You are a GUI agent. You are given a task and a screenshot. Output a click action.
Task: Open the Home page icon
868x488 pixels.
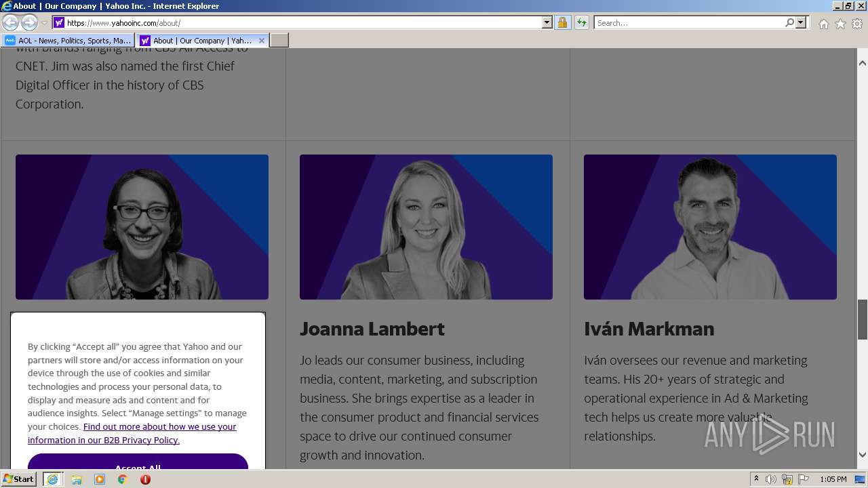[x=823, y=24]
